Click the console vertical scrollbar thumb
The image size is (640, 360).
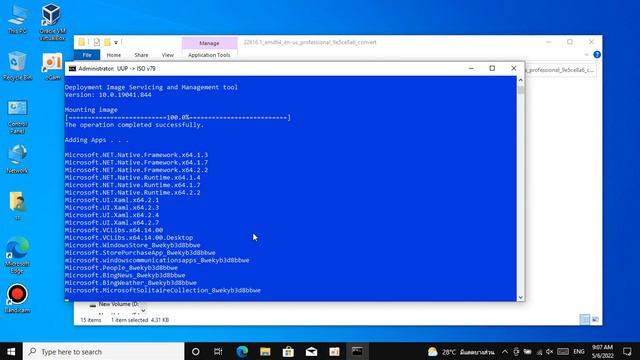520,89
